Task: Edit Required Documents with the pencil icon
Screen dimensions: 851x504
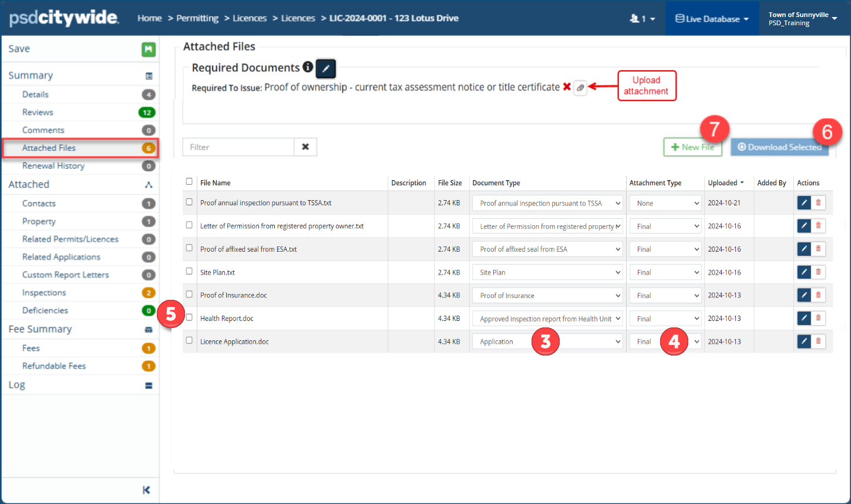Action: click(x=326, y=69)
